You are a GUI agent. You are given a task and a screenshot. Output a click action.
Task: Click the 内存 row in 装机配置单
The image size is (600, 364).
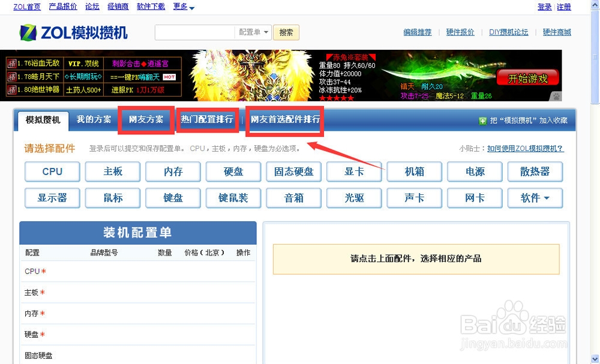[138, 314]
